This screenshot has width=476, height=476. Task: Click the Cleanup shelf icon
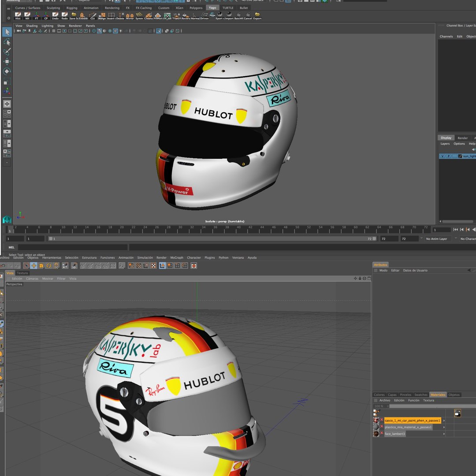[x=149, y=16]
